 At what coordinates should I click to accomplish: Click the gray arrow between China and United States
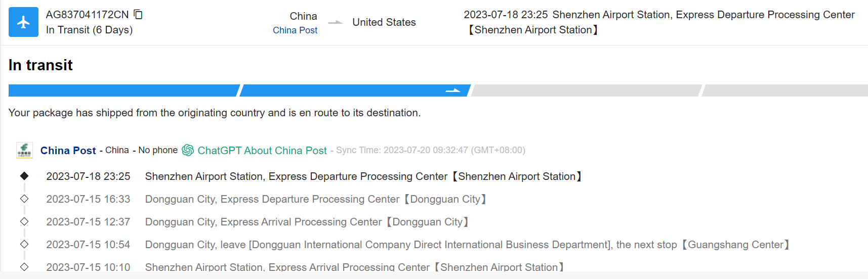pyautogui.click(x=335, y=23)
